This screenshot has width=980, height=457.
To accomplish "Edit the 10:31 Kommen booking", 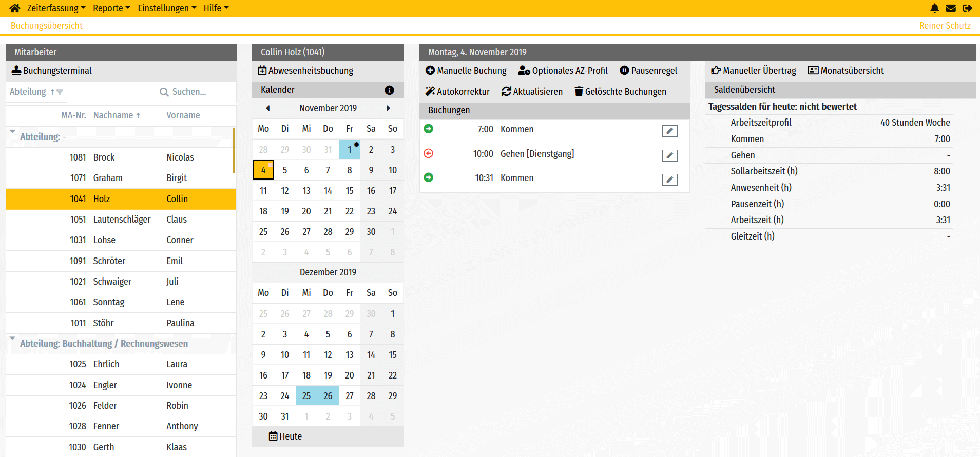I will [x=669, y=180].
